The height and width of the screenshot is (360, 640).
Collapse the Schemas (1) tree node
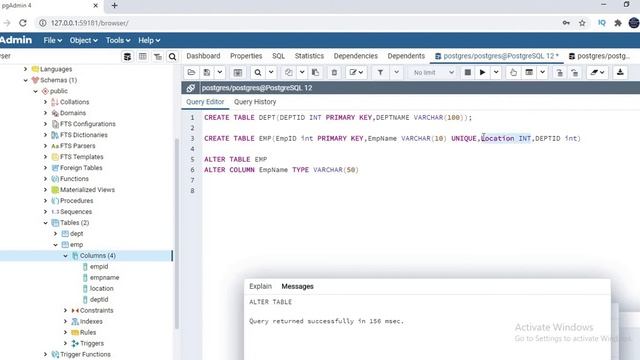[26, 80]
